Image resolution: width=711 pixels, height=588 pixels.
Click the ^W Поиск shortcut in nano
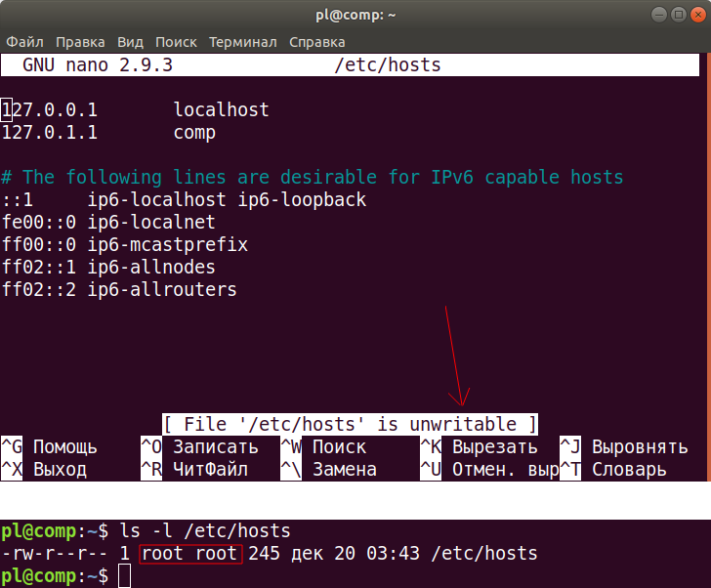[324, 447]
